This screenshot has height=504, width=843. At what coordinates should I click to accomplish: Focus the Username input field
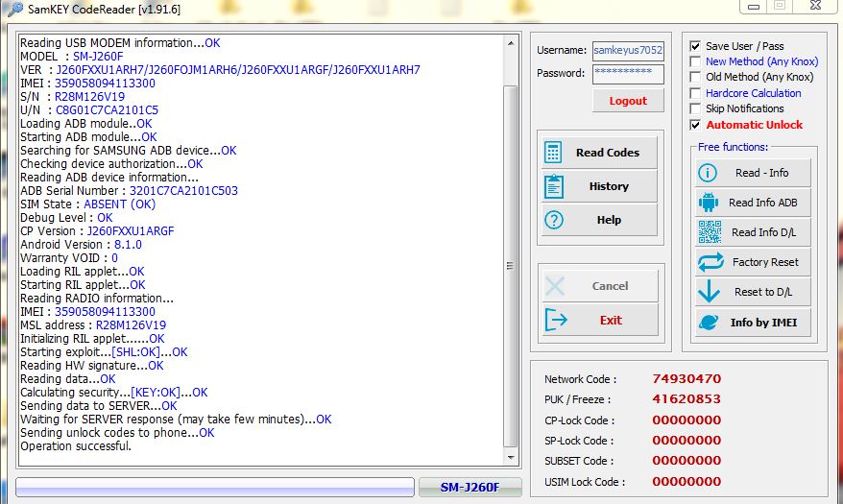tap(628, 51)
